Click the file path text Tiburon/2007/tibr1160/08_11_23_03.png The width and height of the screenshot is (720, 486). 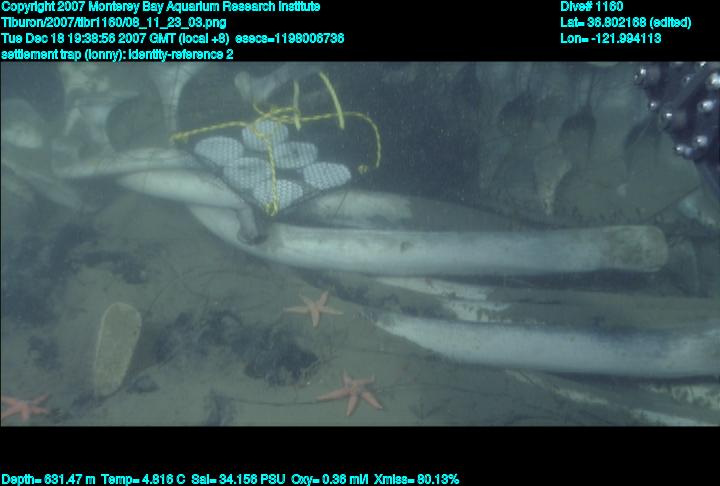click(x=113, y=23)
